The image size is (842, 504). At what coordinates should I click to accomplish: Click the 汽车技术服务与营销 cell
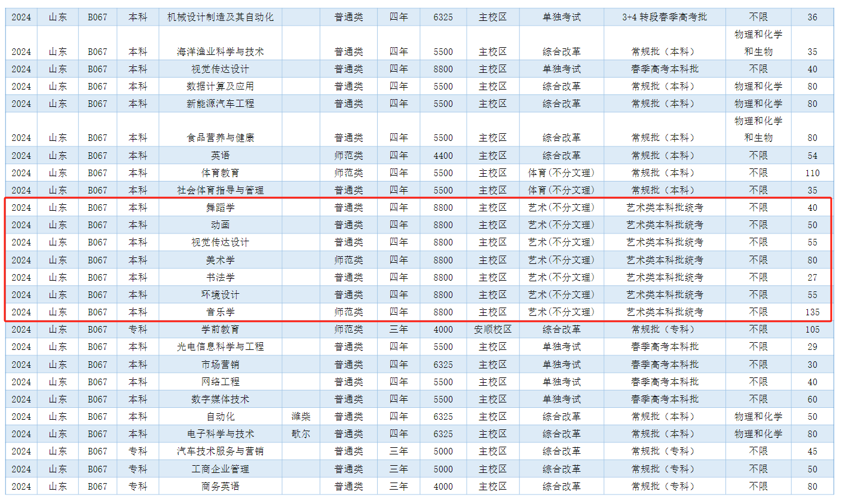point(220,451)
